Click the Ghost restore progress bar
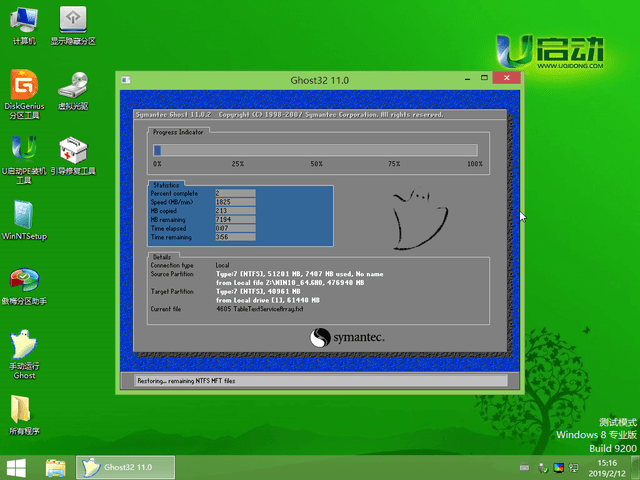 point(316,151)
